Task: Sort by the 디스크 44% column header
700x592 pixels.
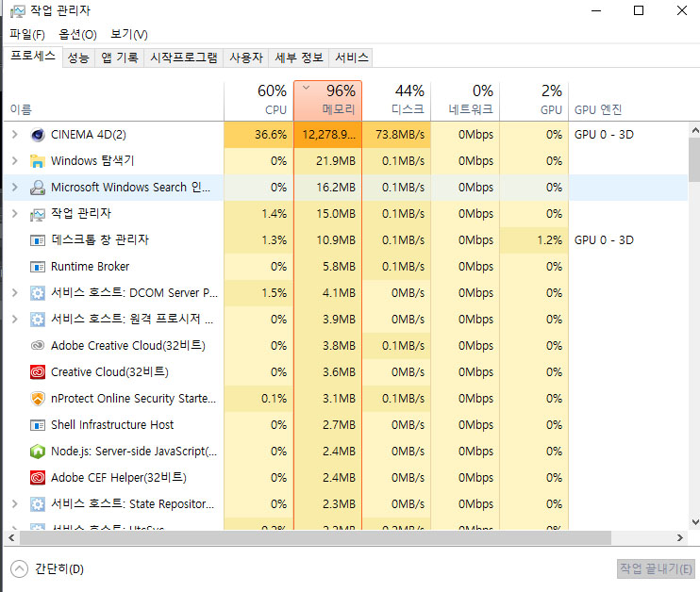Action: 396,101
